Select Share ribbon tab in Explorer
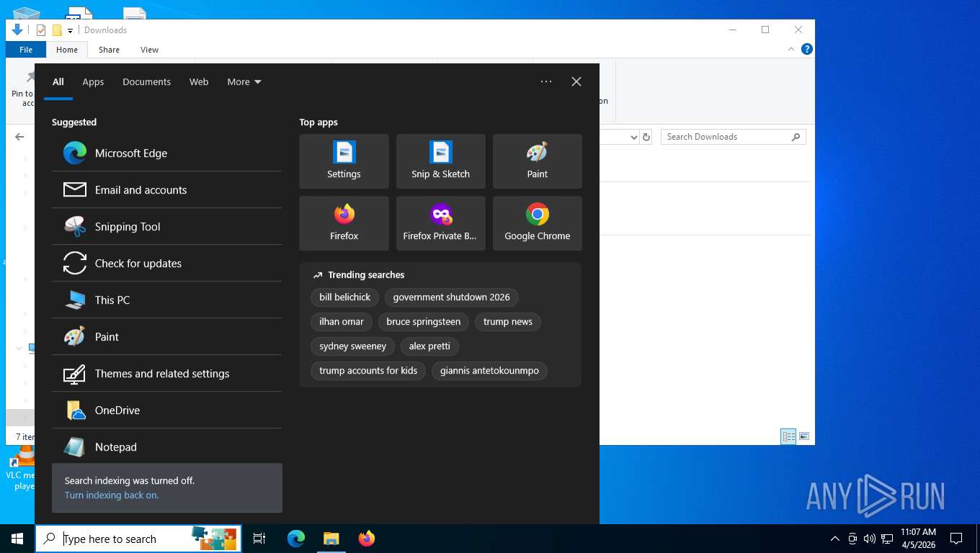The width and height of the screenshot is (980, 553). pyautogui.click(x=109, y=50)
